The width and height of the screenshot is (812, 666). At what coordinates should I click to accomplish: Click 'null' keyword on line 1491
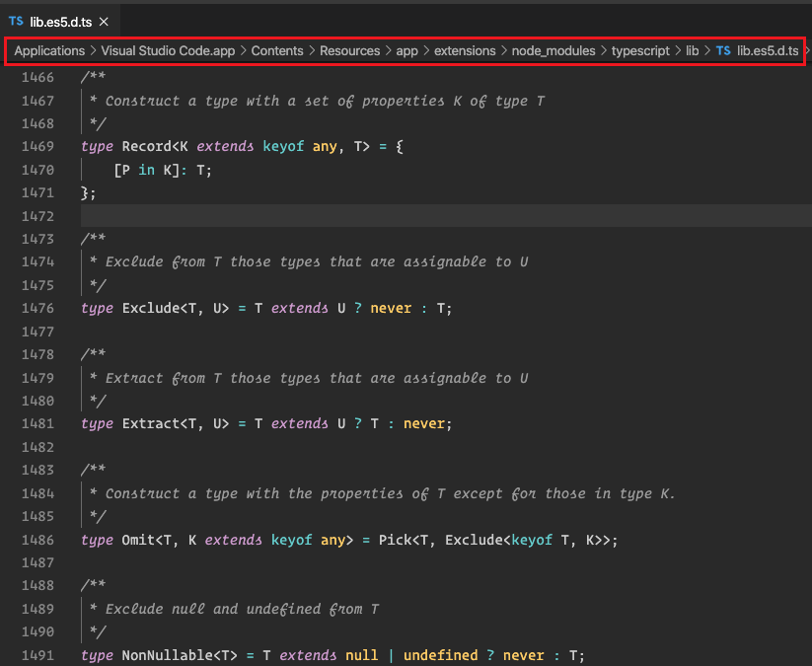tap(362, 655)
